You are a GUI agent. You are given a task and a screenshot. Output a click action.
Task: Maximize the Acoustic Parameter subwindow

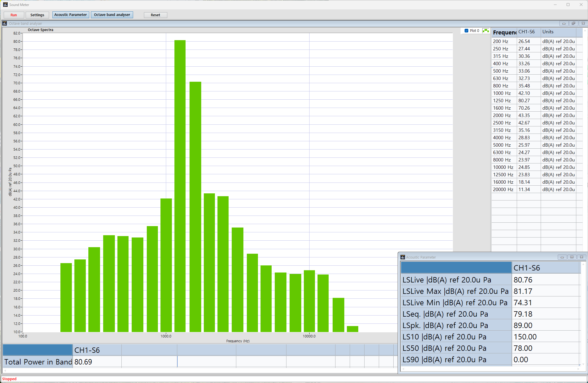[572, 257]
